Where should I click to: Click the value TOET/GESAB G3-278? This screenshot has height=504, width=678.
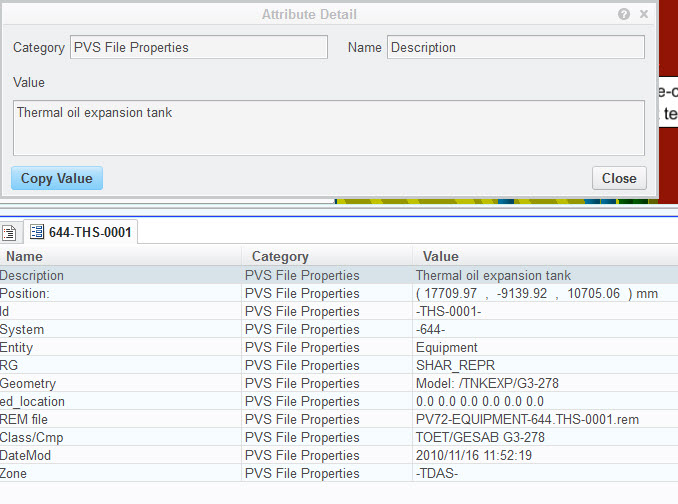point(480,437)
